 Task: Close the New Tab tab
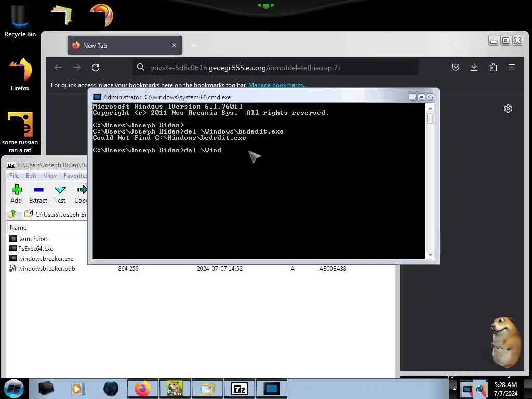coord(174,45)
